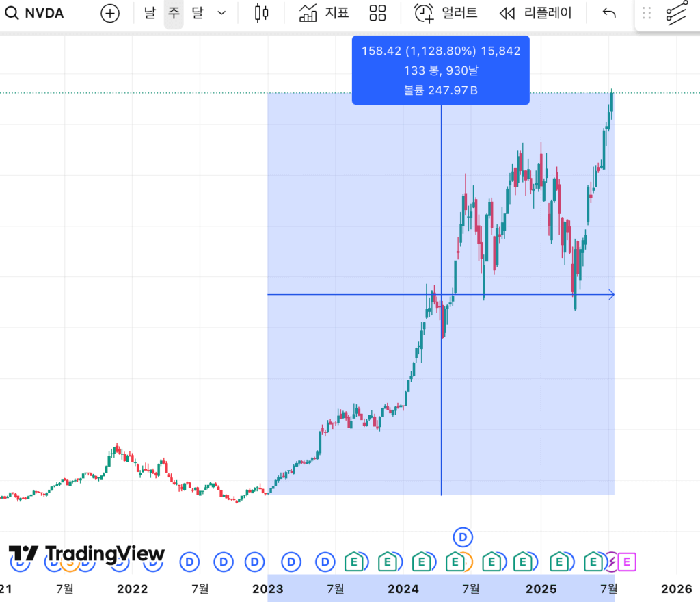This screenshot has height=602, width=700.
Task: Open the purple E earnings marker
Action: 627,562
